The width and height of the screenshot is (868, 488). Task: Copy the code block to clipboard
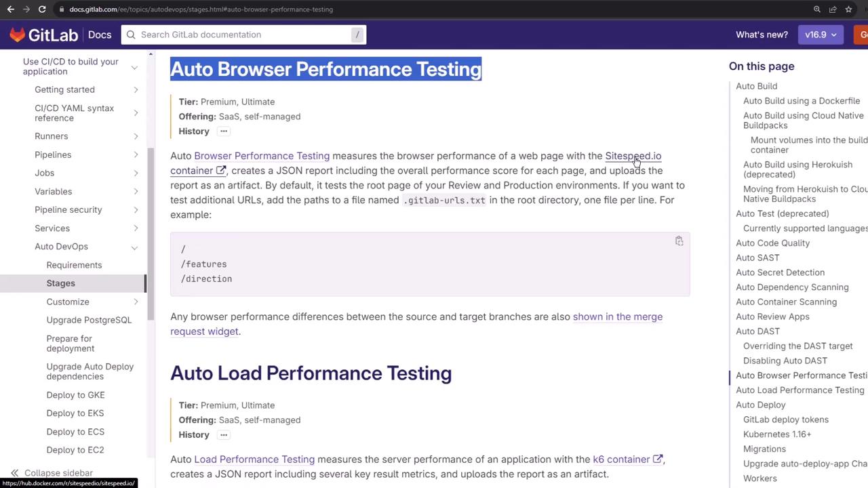(679, 241)
